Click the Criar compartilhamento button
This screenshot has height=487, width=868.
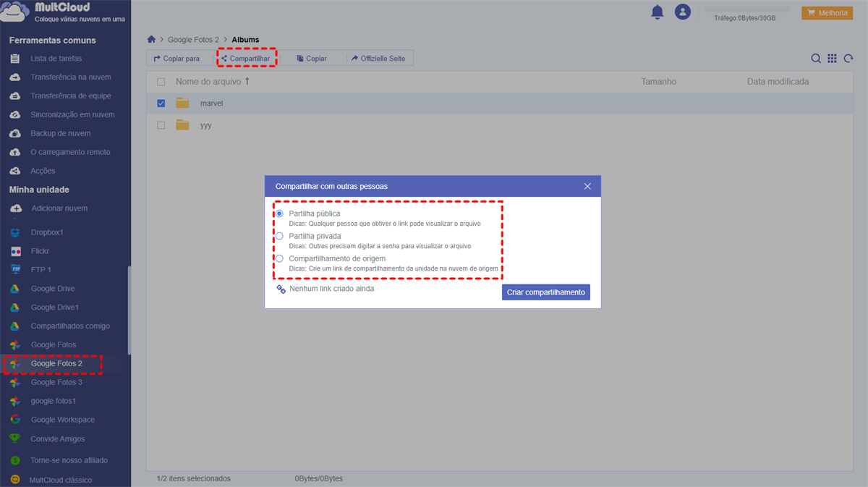coord(546,292)
